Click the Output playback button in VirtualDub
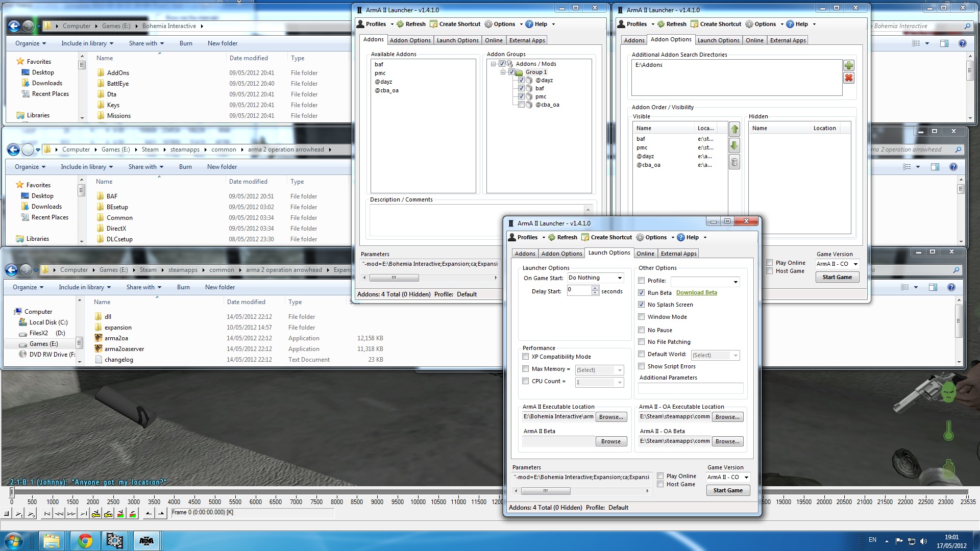980x551 pixels. pyautogui.click(x=31, y=514)
